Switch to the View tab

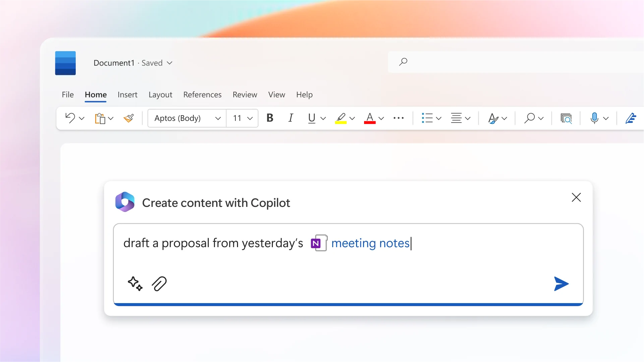point(277,95)
